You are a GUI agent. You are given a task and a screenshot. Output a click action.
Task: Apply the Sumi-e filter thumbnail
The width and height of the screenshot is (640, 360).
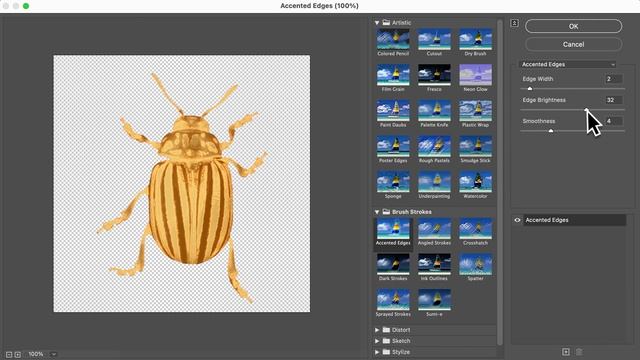click(434, 300)
